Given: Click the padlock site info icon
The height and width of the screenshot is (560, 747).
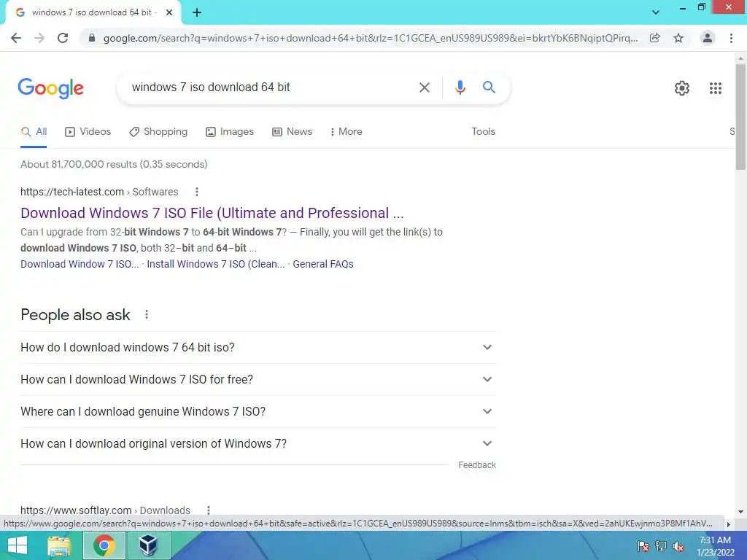Looking at the screenshot, I should tap(92, 38).
